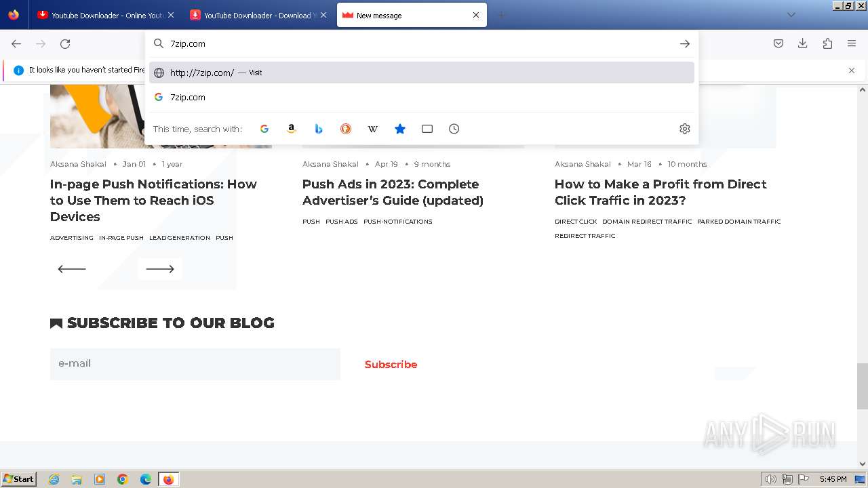868x488 pixels.
Task: Select the Firefox taskbar button
Action: (168, 479)
